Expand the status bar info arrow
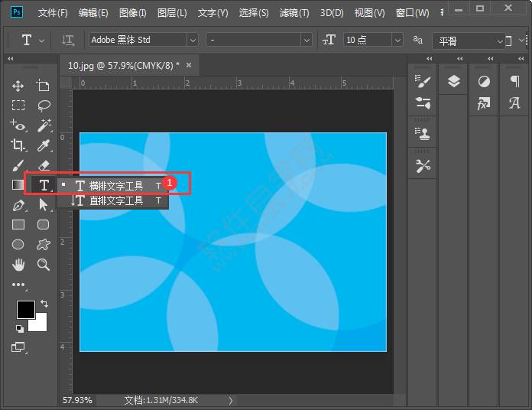This screenshot has height=410, width=532. 231,401
